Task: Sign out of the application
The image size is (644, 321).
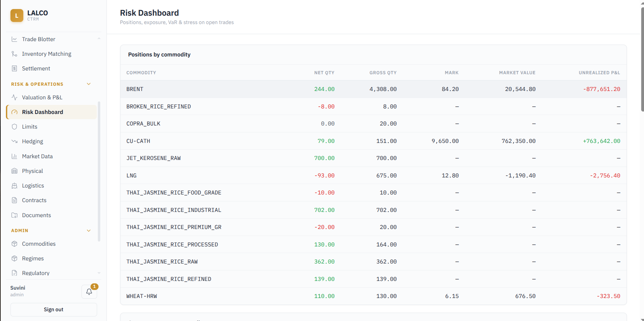Action: (54, 309)
